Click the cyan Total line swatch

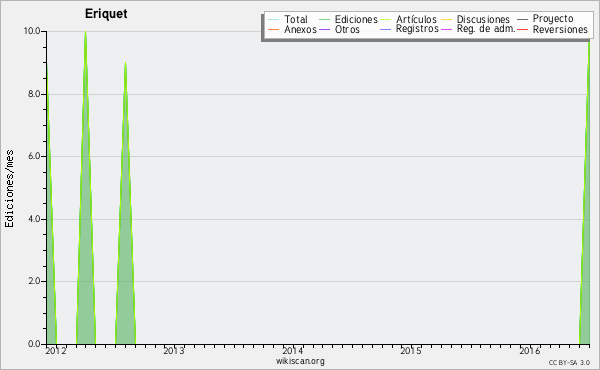(x=274, y=19)
